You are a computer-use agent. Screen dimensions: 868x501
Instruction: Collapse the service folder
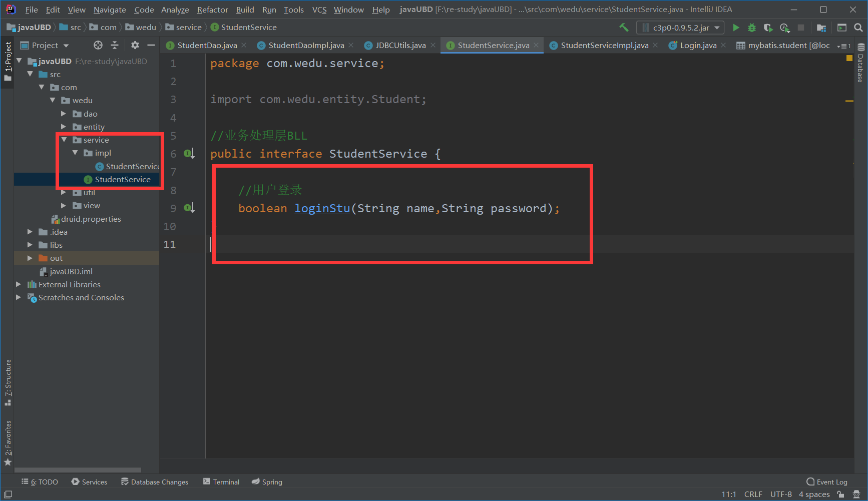[64, 140]
